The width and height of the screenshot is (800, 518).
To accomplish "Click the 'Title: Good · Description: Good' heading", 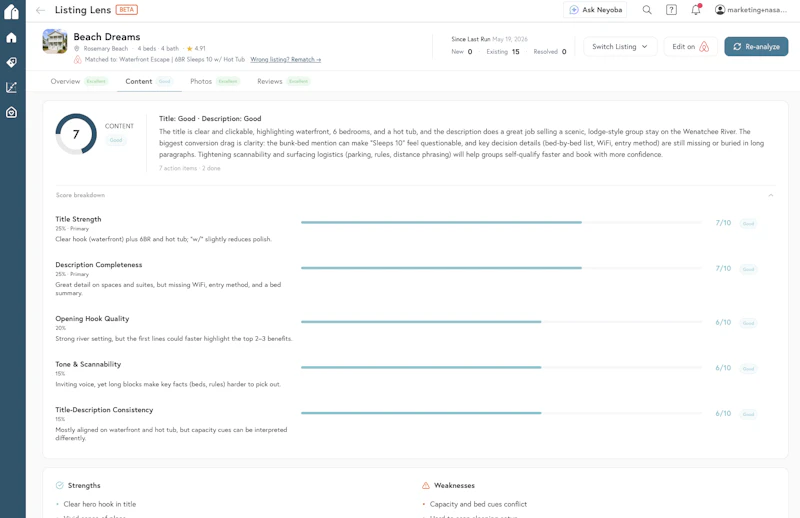I will point(210,118).
